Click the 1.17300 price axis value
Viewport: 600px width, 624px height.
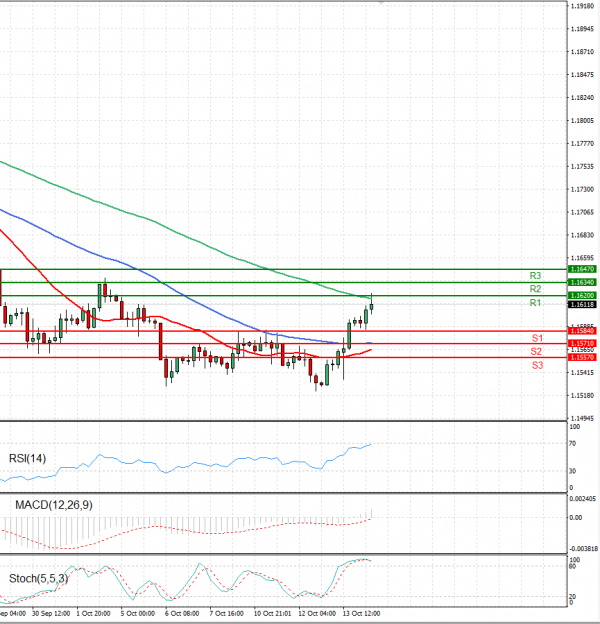coord(582,190)
